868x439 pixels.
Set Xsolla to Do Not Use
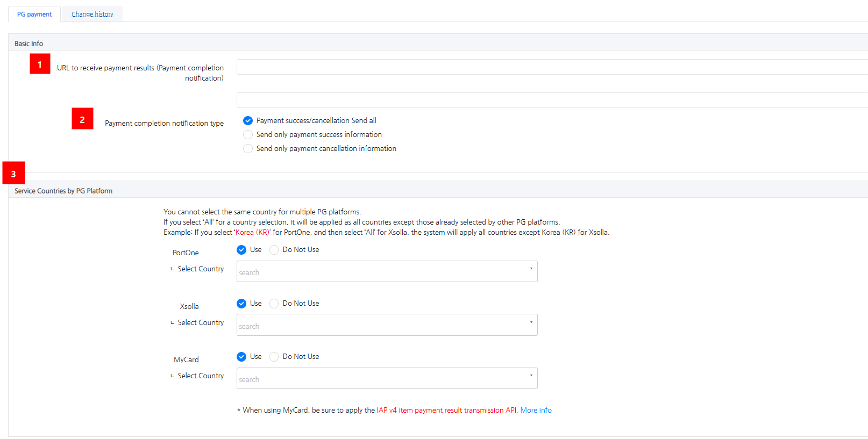[x=274, y=304]
